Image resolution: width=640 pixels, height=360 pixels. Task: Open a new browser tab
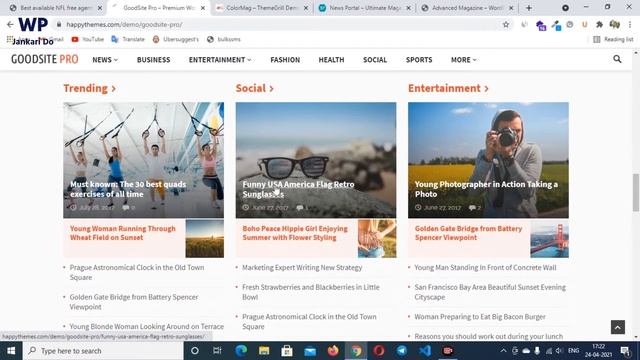point(529,8)
